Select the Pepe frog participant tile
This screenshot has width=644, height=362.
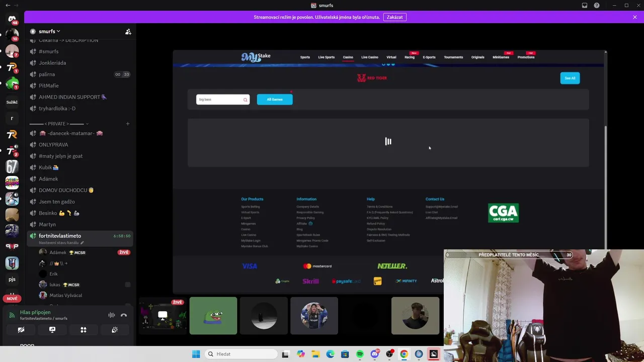coord(213,316)
